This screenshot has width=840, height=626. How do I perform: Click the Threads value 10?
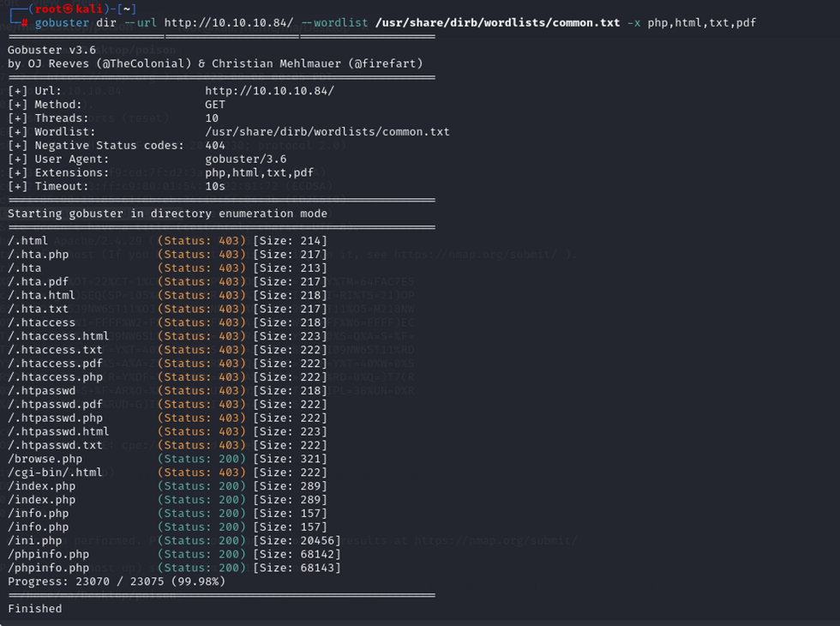coord(212,118)
